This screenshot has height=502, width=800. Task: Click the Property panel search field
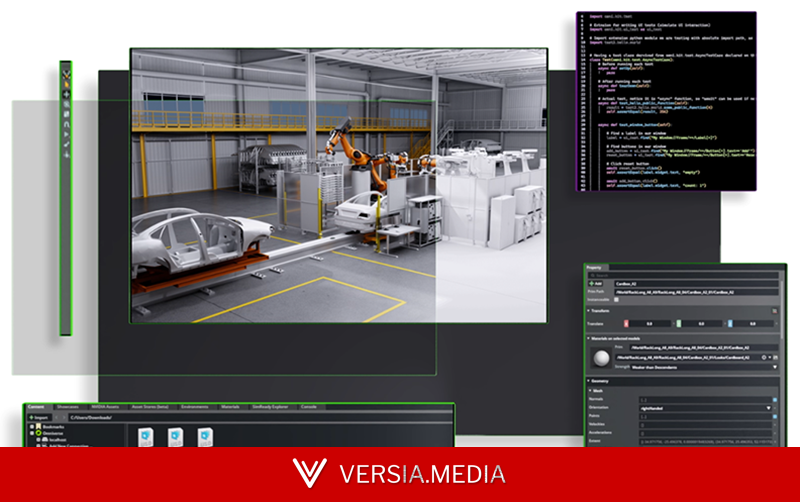[683, 275]
